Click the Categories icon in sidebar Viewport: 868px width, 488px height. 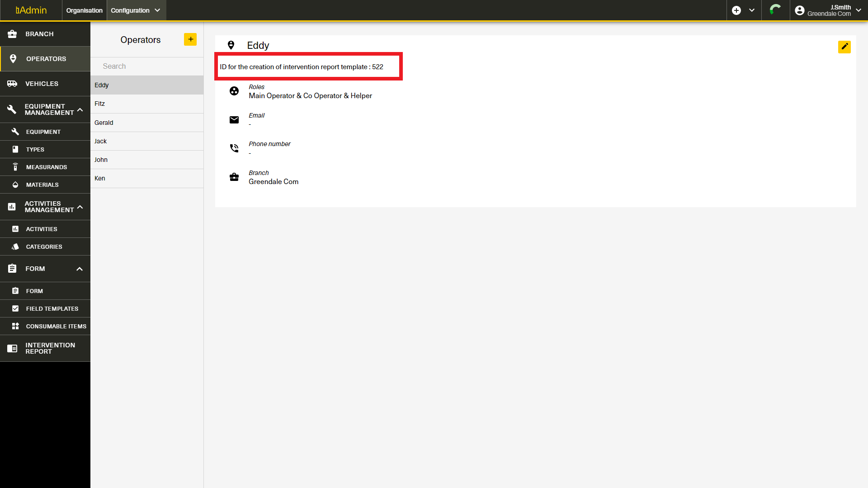coord(15,246)
